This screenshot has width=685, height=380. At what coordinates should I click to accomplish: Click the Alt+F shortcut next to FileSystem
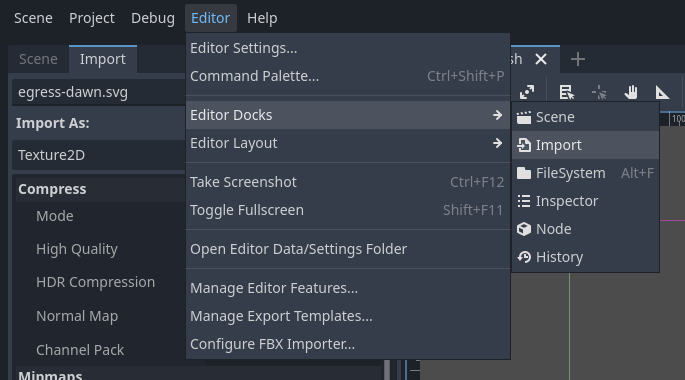637,173
